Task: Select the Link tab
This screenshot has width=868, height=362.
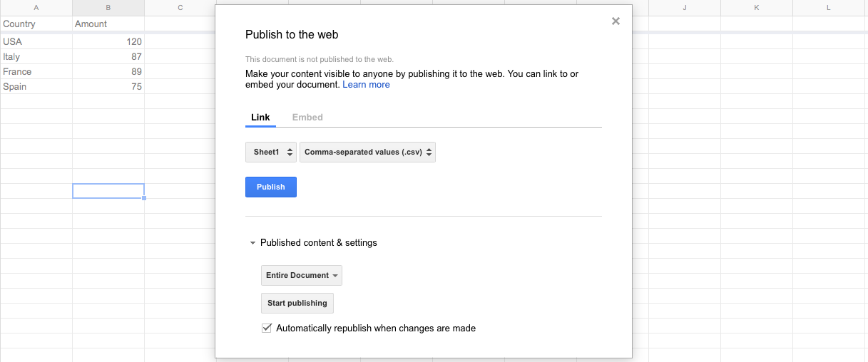Action: click(260, 118)
